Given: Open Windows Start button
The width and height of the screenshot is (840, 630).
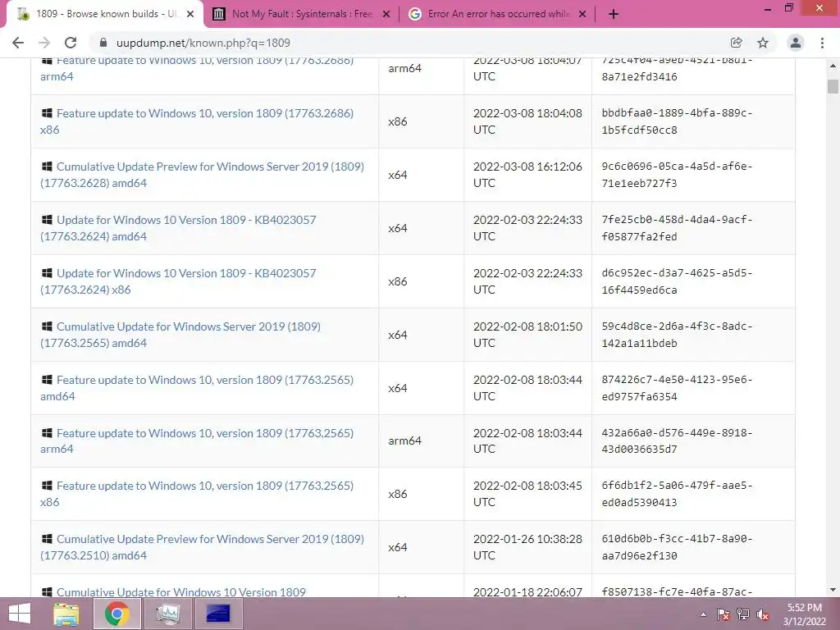Looking at the screenshot, I should click(x=20, y=614).
